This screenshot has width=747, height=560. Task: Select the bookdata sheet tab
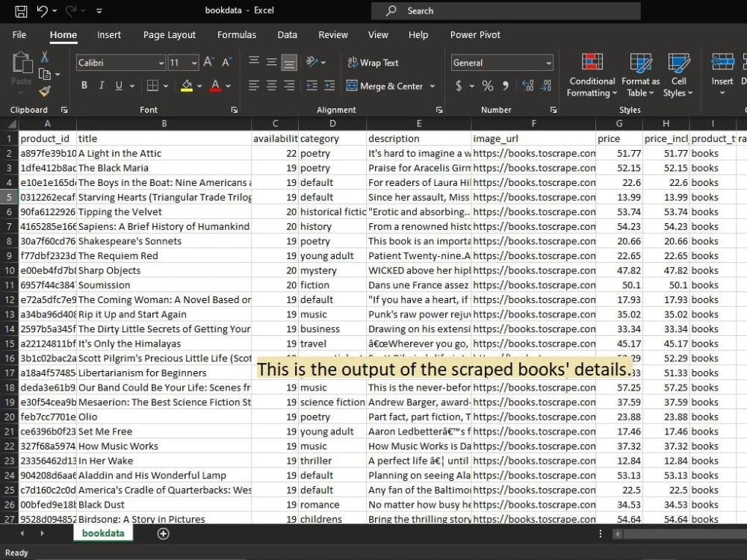(x=103, y=533)
